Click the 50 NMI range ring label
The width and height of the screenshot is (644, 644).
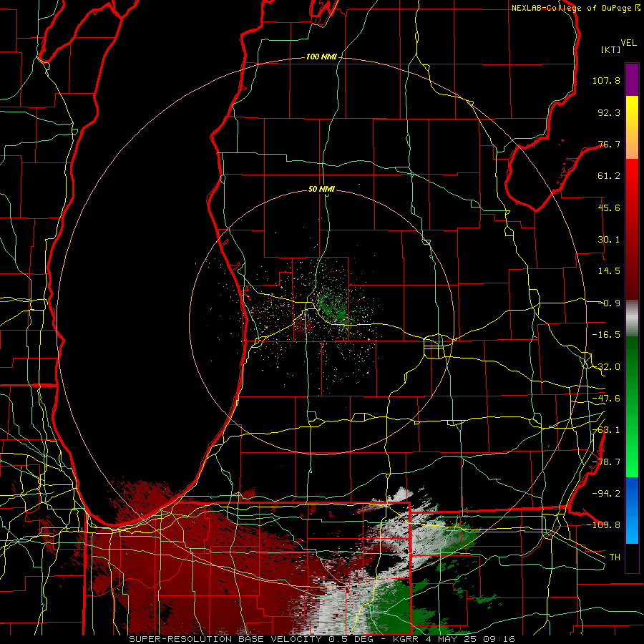coord(321,190)
